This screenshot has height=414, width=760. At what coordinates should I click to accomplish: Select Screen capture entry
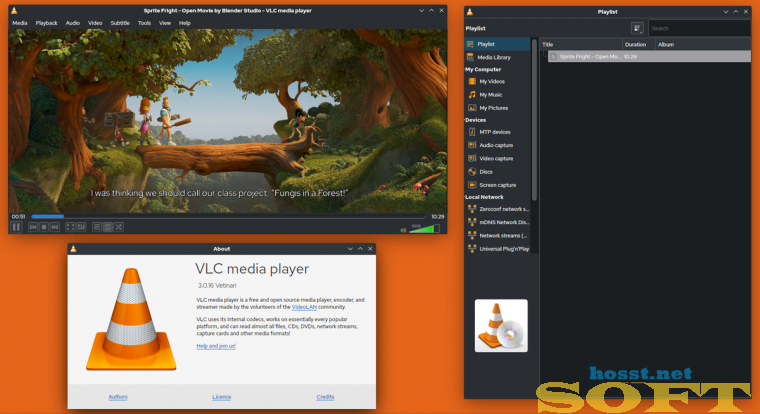click(497, 185)
